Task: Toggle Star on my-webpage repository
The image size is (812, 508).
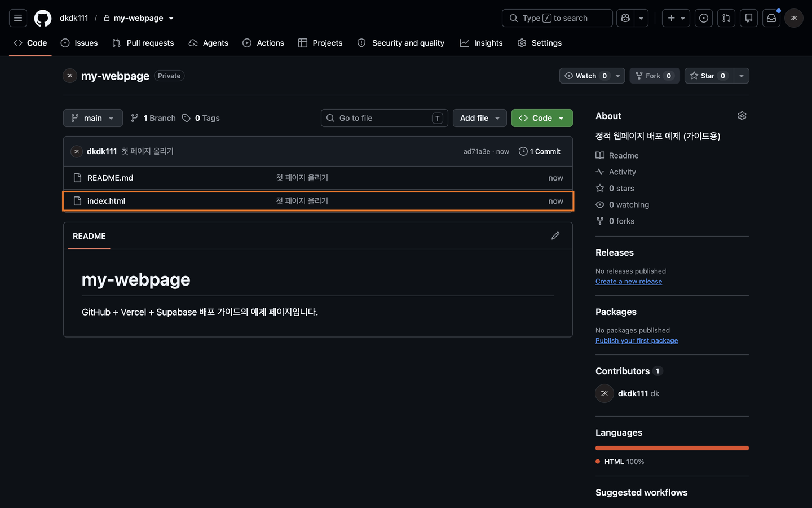Action: click(709, 76)
